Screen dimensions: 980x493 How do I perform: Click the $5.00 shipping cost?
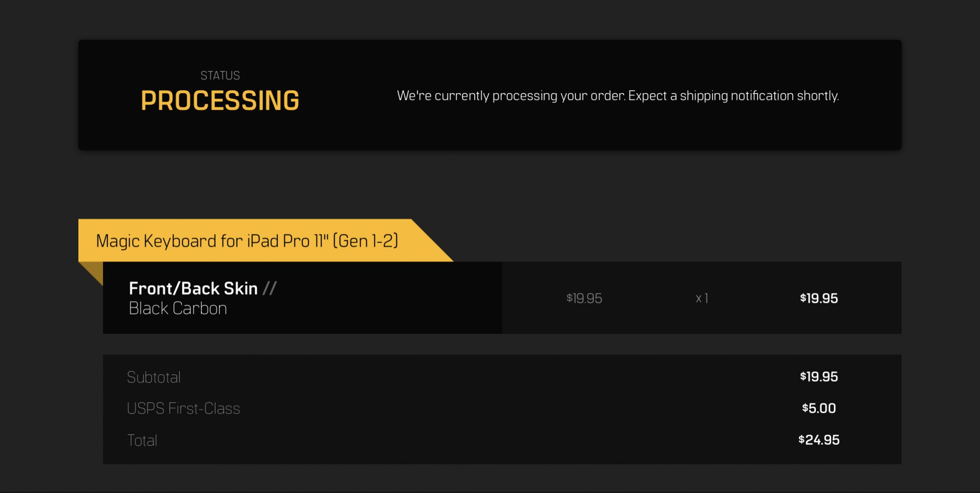(x=819, y=408)
